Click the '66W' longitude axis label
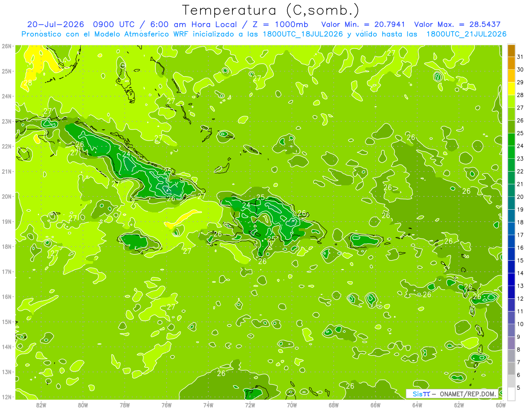This screenshot has height=411, width=532. (376, 405)
